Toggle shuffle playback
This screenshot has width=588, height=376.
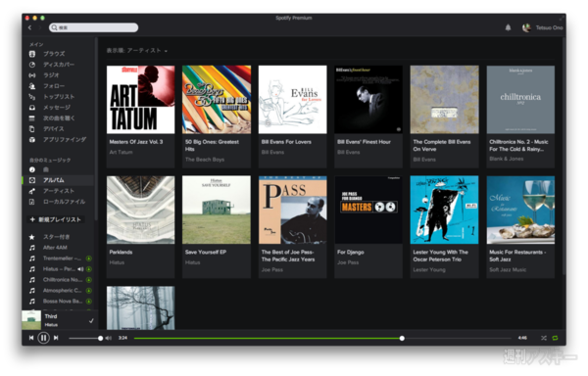pos(543,338)
